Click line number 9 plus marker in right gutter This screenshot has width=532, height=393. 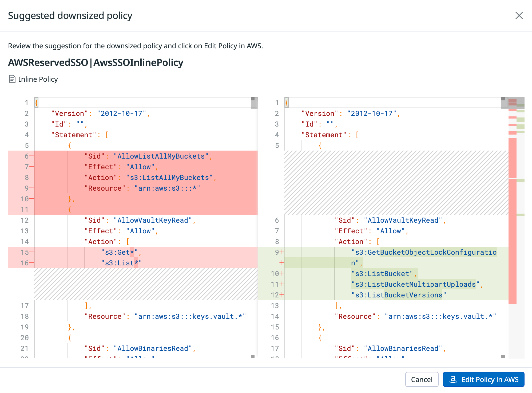click(282, 252)
